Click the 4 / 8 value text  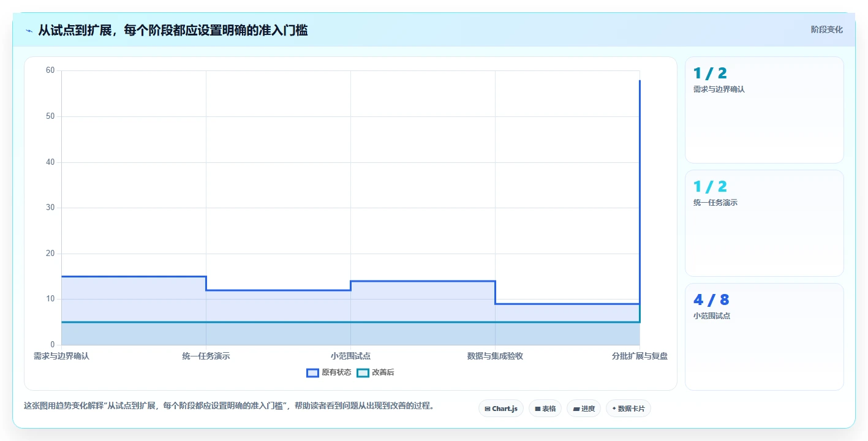point(711,300)
